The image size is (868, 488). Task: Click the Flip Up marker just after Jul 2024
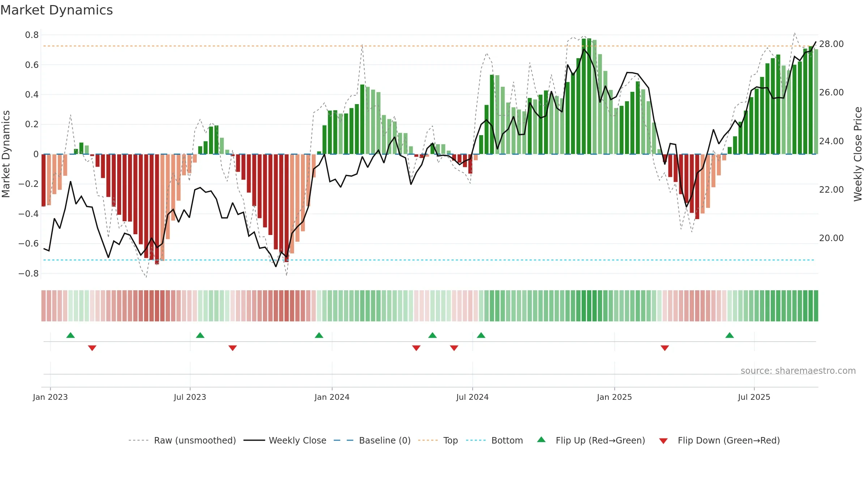click(x=481, y=335)
